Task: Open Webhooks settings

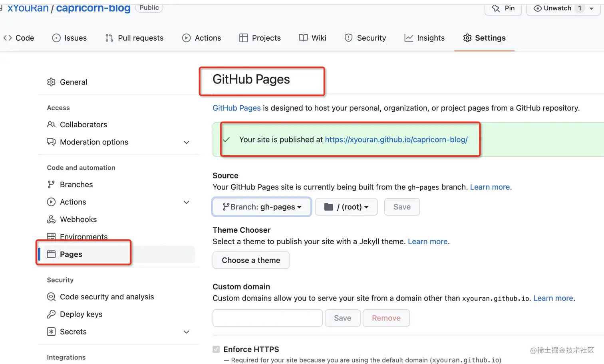Action: [x=78, y=220]
